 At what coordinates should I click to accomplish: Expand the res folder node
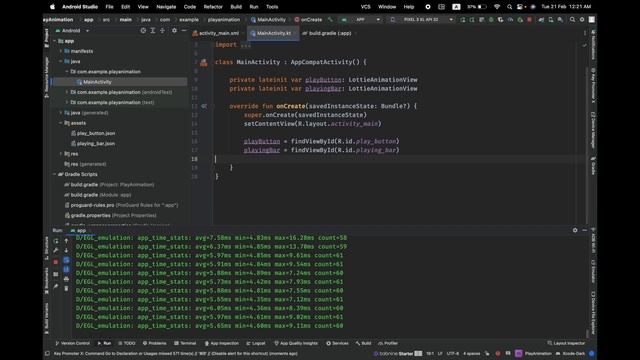[x=61, y=154]
